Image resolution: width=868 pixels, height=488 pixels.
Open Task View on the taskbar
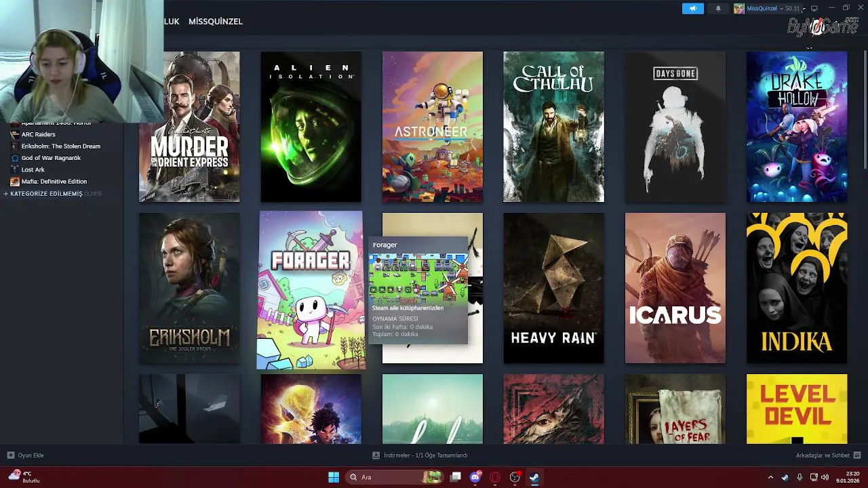pyautogui.click(x=456, y=477)
